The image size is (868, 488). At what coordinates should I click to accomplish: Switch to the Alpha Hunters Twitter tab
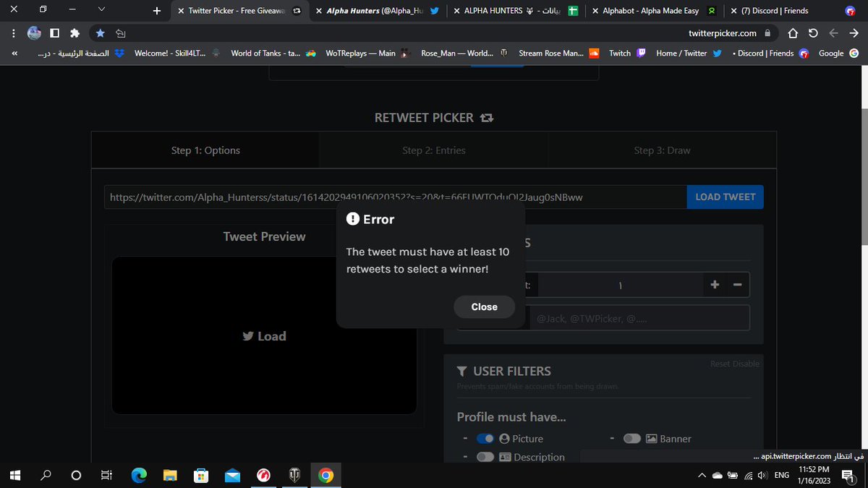pyautogui.click(x=379, y=11)
